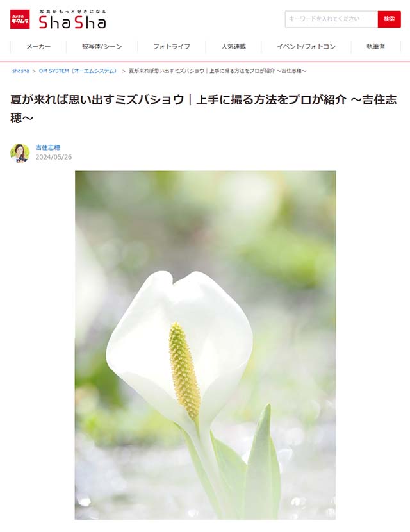Open the 被写体/シーン menu item

(x=102, y=47)
